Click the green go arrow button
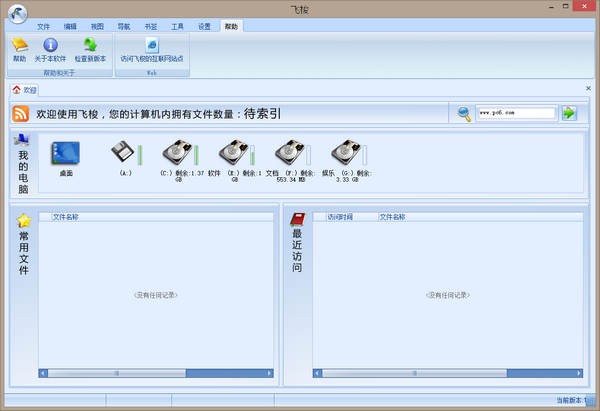Image resolution: width=600 pixels, height=411 pixels. [x=569, y=113]
